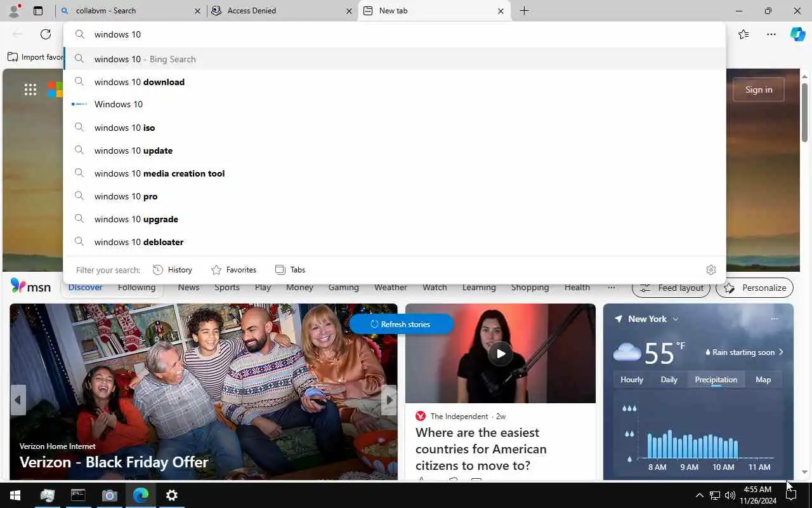Open the Copilot sidebar icon

pos(797,34)
